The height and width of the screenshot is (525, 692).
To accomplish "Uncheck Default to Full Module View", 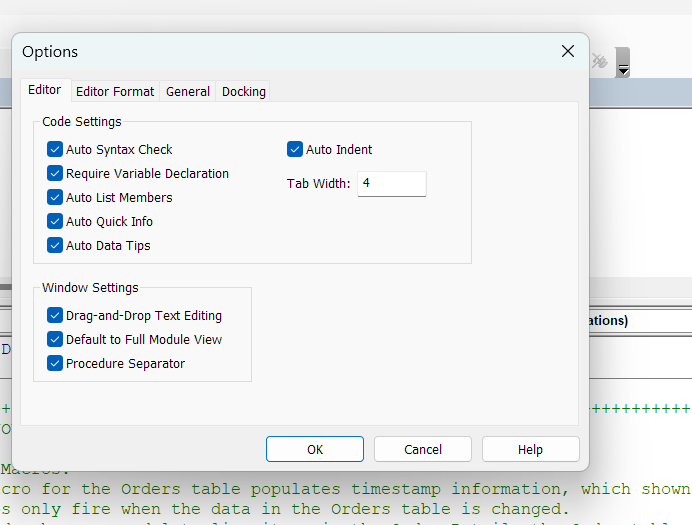I will [55, 340].
